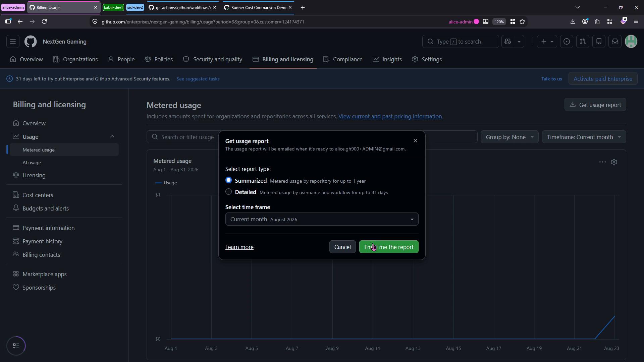
Task: Open browser downloads icon
Action: click(573, 22)
